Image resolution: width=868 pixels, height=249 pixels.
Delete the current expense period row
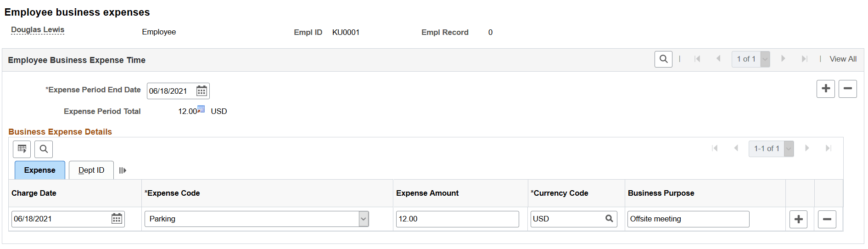coord(847,89)
